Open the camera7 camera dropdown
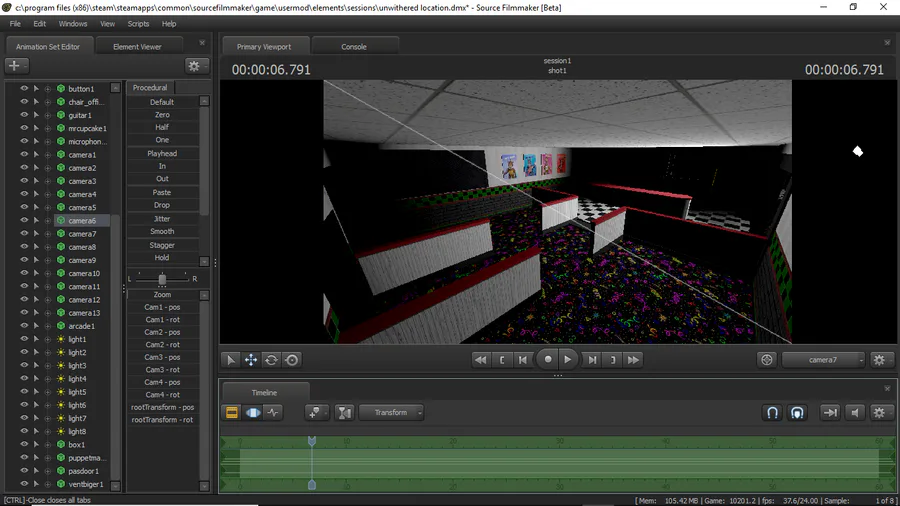Viewport: 900px width, 506px height. pyautogui.click(x=823, y=360)
